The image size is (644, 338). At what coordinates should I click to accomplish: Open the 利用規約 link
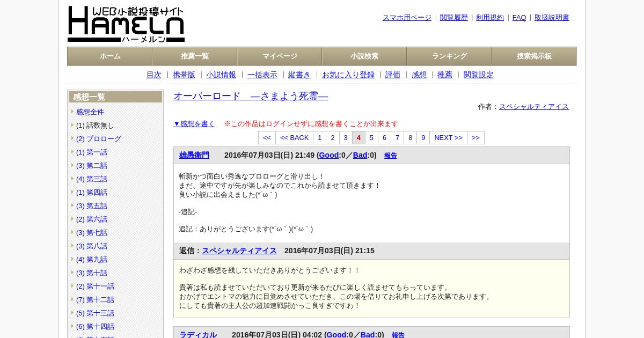coord(490,18)
